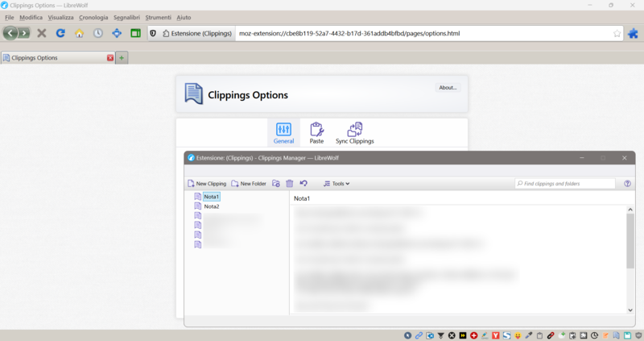
Task: Switch to the General options tab
Action: [283, 132]
